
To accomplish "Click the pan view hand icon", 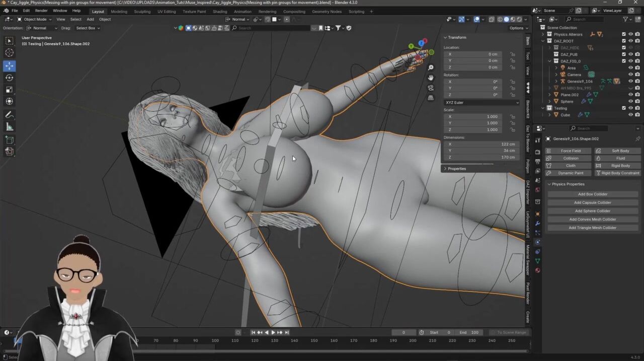I will click(431, 78).
